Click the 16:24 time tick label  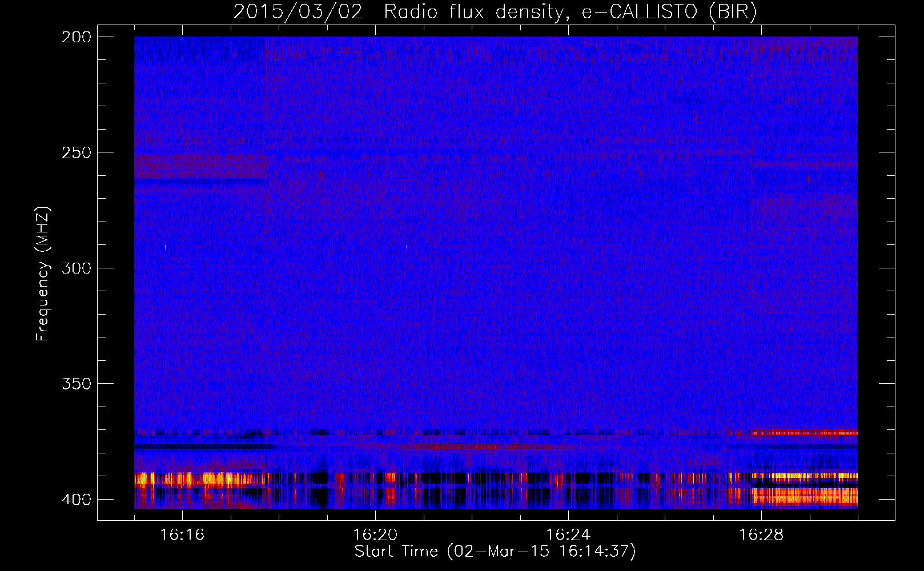568,535
